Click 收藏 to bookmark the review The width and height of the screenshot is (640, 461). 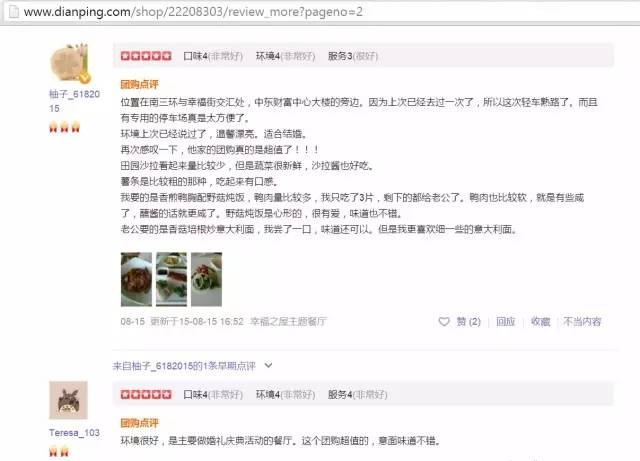540,322
